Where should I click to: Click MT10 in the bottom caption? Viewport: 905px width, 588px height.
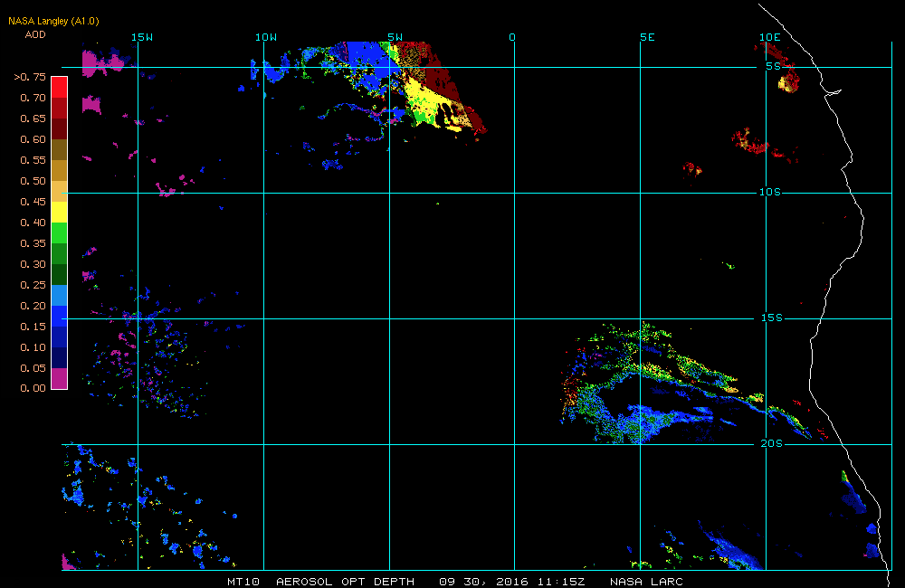(243, 582)
